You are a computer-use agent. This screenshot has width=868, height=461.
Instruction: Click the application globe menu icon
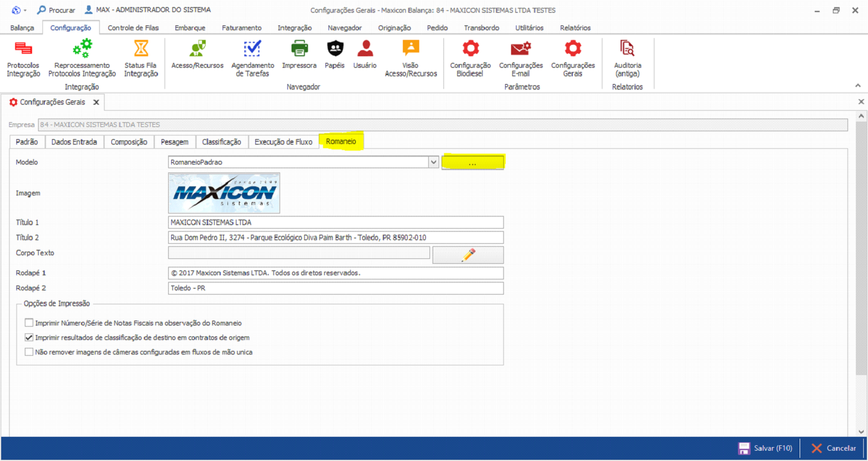click(x=16, y=10)
